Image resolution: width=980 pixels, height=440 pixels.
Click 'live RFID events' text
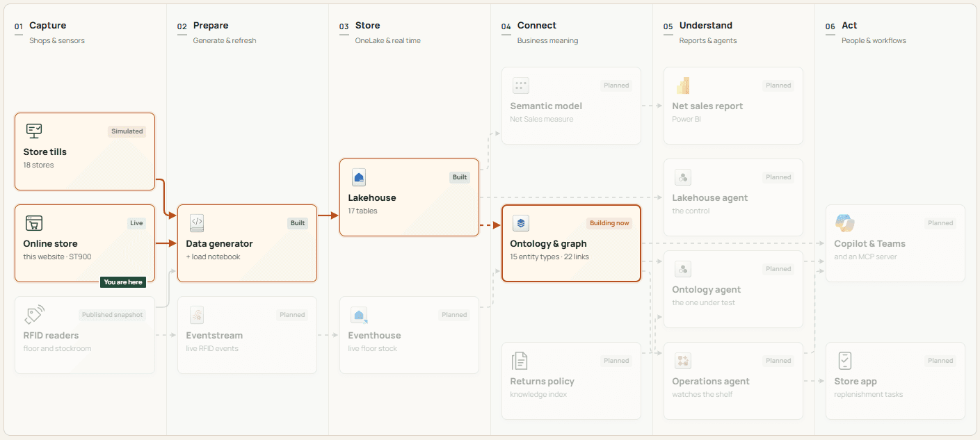(x=212, y=348)
